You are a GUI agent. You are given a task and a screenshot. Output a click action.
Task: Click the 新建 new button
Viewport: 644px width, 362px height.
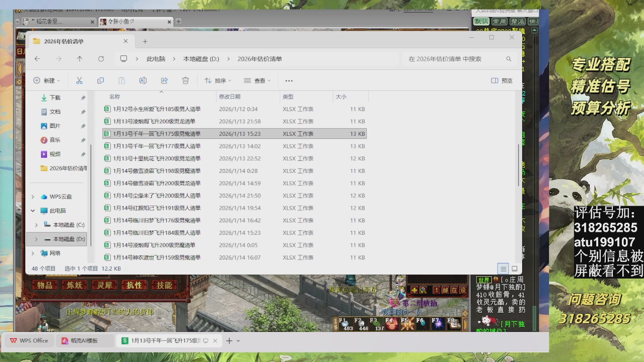click(46, 80)
